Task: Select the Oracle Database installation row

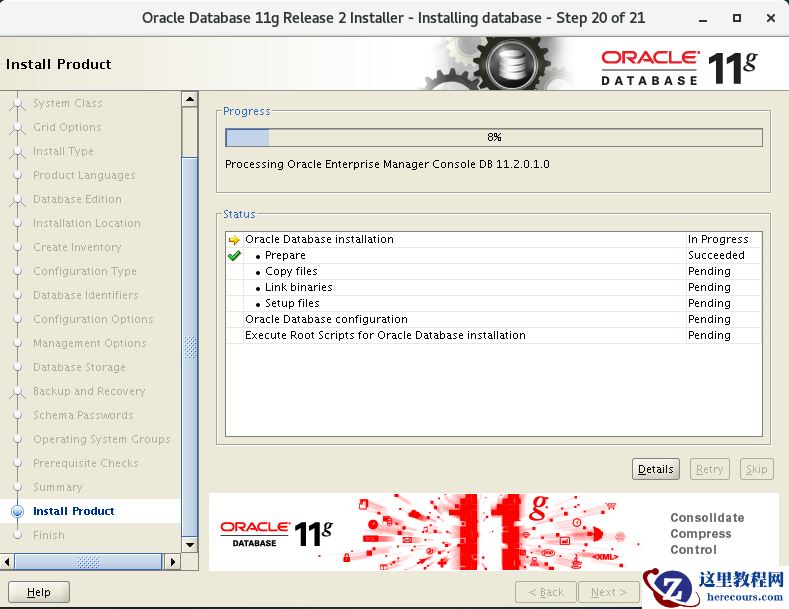Action: 494,240
